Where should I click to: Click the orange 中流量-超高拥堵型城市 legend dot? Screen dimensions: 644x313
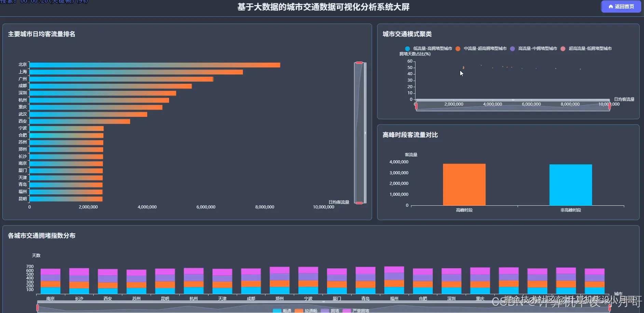458,49
